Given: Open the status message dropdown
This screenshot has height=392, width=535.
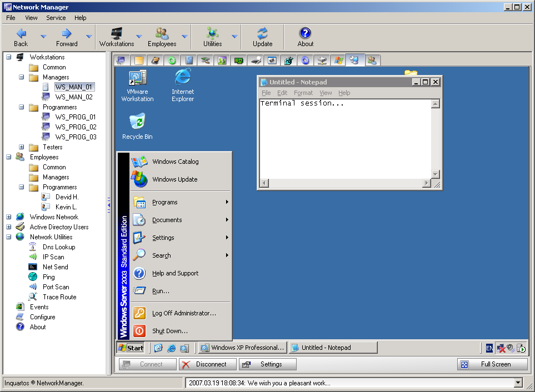Looking at the screenshot, I should [x=518, y=383].
